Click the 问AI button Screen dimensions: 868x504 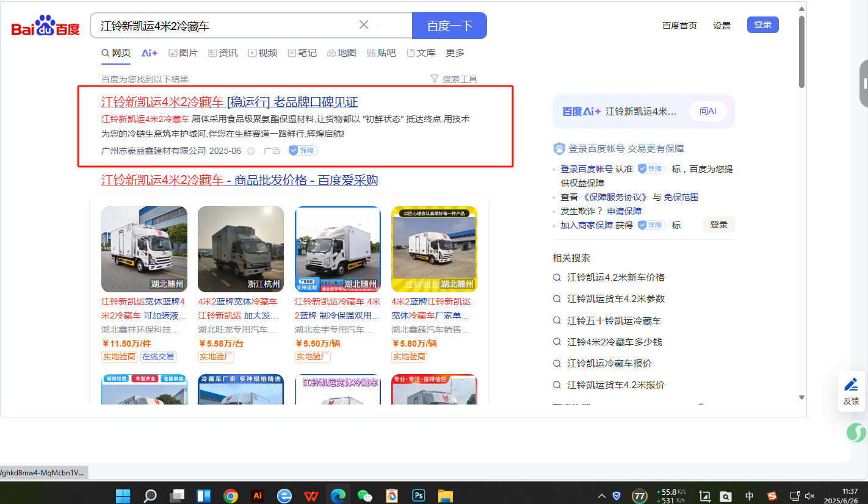(x=708, y=111)
